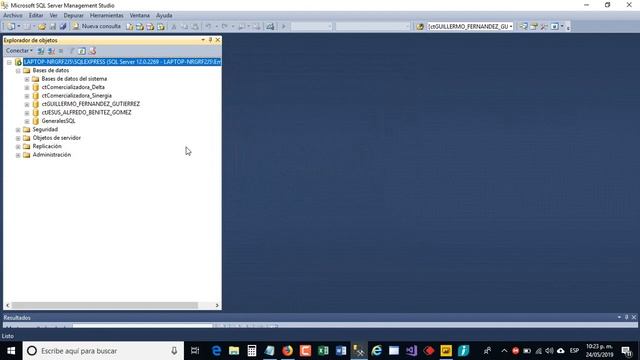Select ctComercializadora_Sinergia in the tree
The height and width of the screenshot is (360, 640).
point(76,96)
